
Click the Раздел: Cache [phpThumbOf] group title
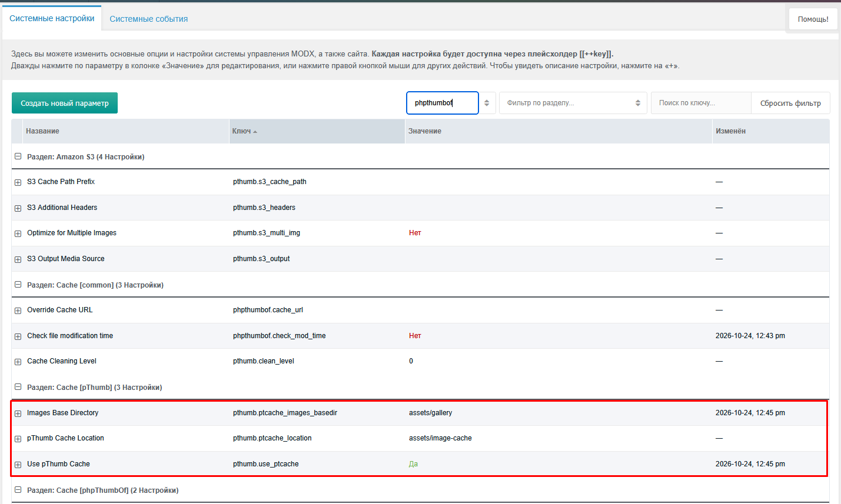(x=103, y=490)
